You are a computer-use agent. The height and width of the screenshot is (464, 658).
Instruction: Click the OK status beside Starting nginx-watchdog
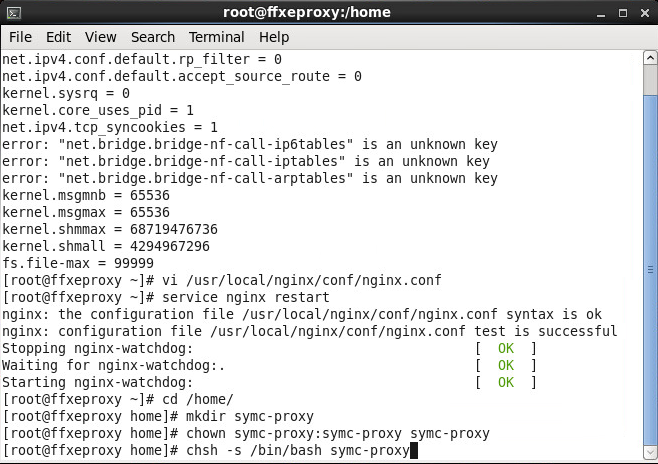(505, 382)
